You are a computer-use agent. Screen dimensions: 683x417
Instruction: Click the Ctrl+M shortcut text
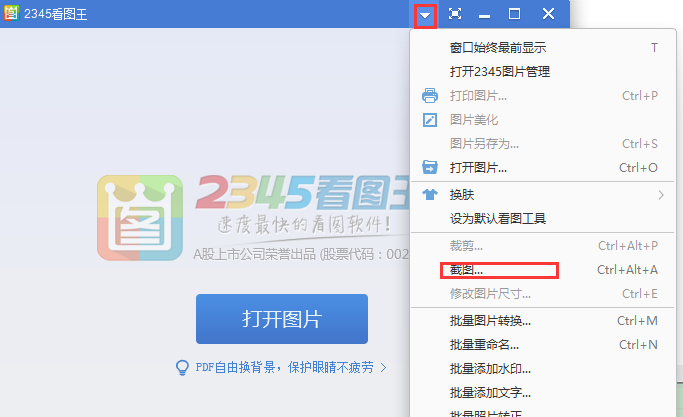click(x=637, y=321)
